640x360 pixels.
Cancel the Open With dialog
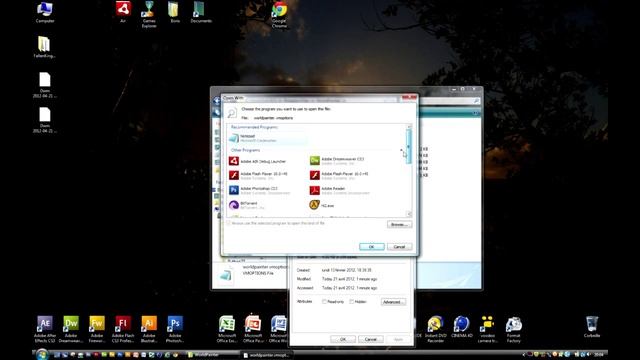(399, 247)
